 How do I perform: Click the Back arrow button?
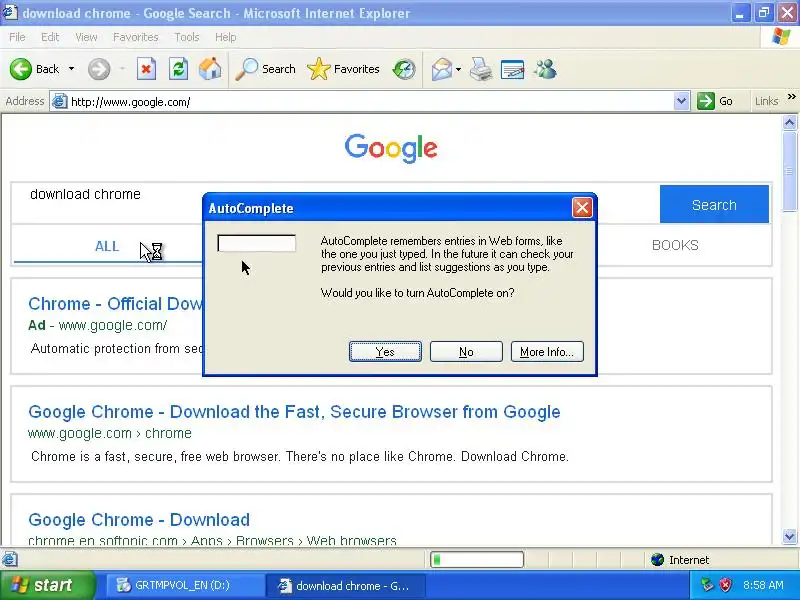tap(35, 69)
